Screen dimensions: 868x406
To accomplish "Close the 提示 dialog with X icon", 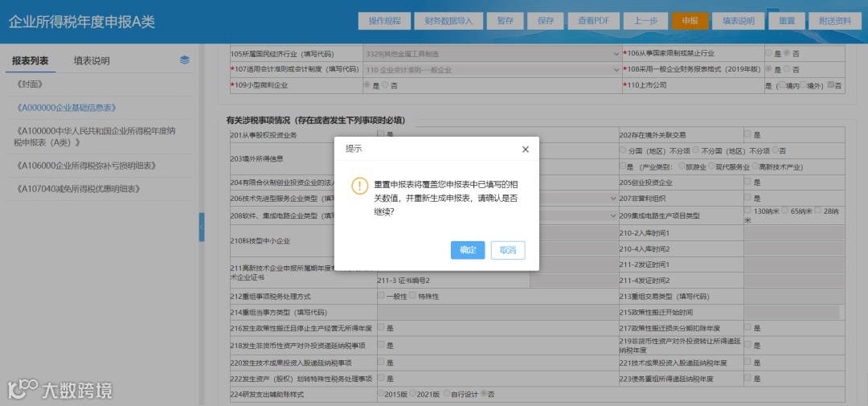I will [526, 149].
